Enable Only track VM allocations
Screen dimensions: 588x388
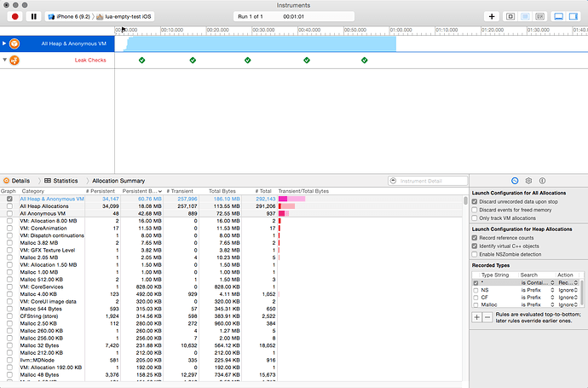tap(475, 218)
